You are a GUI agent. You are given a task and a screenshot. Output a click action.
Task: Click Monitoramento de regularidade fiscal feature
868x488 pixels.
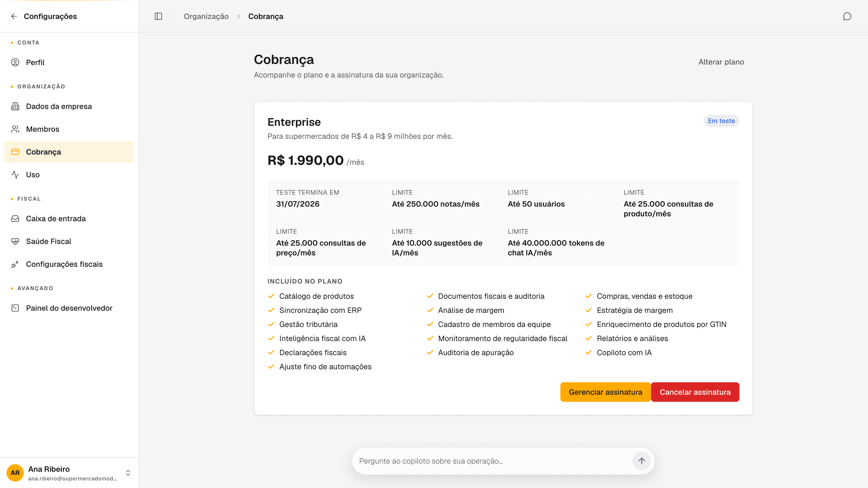pyautogui.click(x=503, y=338)
